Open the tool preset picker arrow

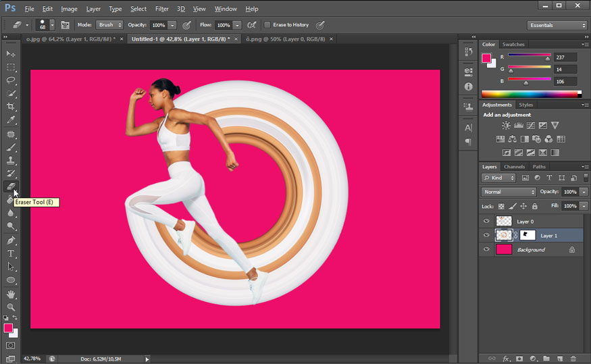tap(27, 25)
